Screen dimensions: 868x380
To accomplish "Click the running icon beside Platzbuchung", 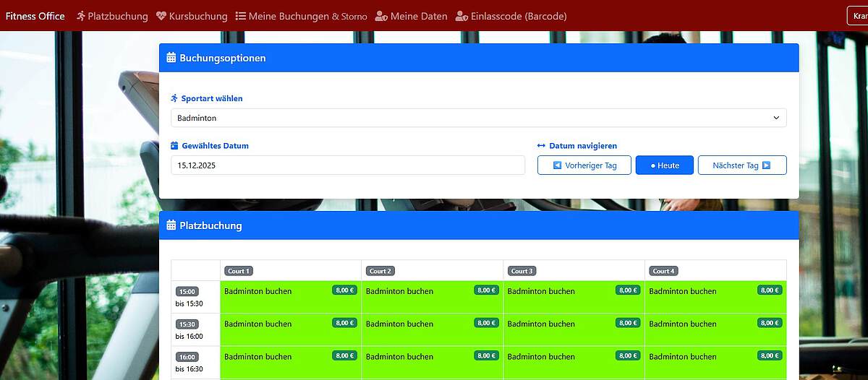I will click(81, 16).
